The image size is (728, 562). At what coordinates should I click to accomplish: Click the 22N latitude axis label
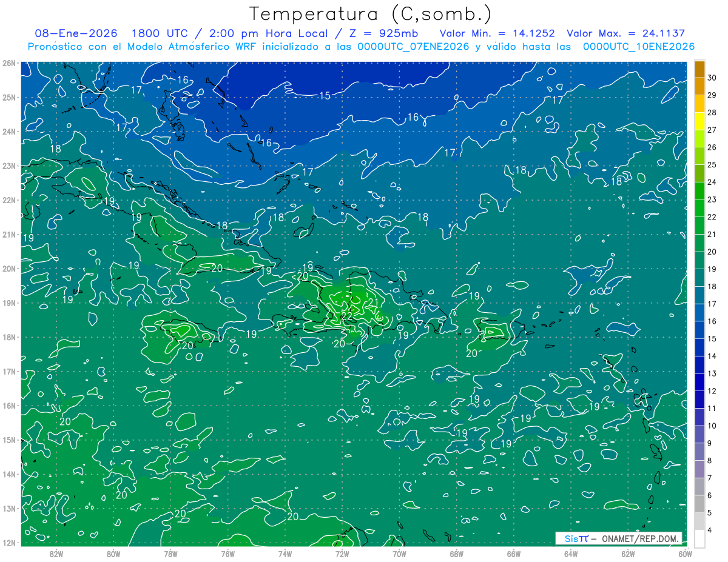tap(9, 200)
